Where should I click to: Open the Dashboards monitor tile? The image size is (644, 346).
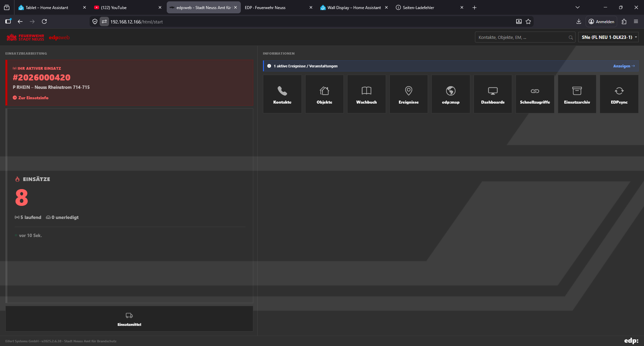(x=493, y=94)
